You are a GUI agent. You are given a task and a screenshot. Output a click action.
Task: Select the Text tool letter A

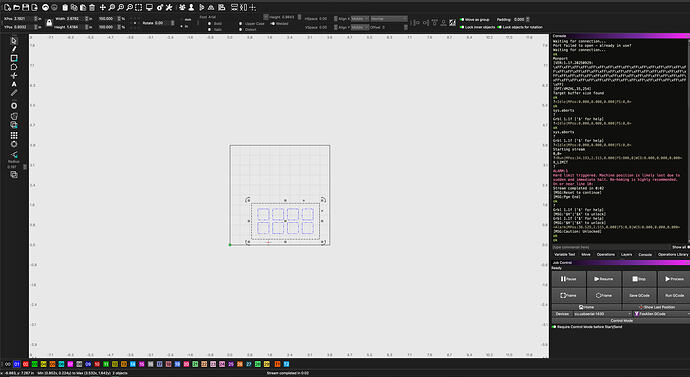click(14, 84)
